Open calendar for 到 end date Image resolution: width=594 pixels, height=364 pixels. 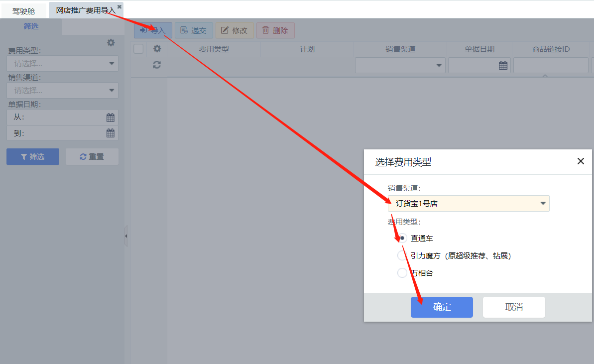tap(111, 133)
